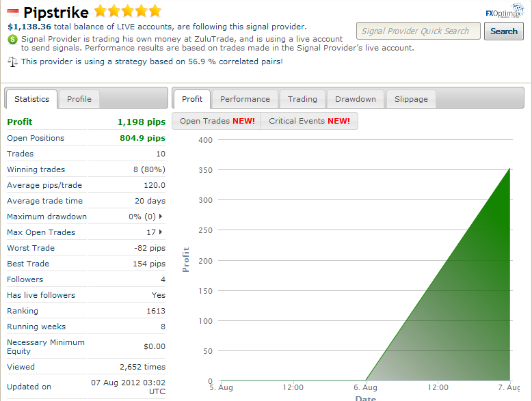Click the Trades count value 10
This screenshot has width=532, height=401.
(161, 154)
